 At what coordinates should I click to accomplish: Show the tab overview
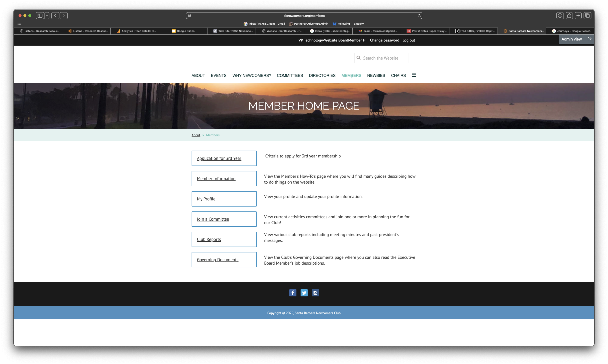tap(587, 16)
